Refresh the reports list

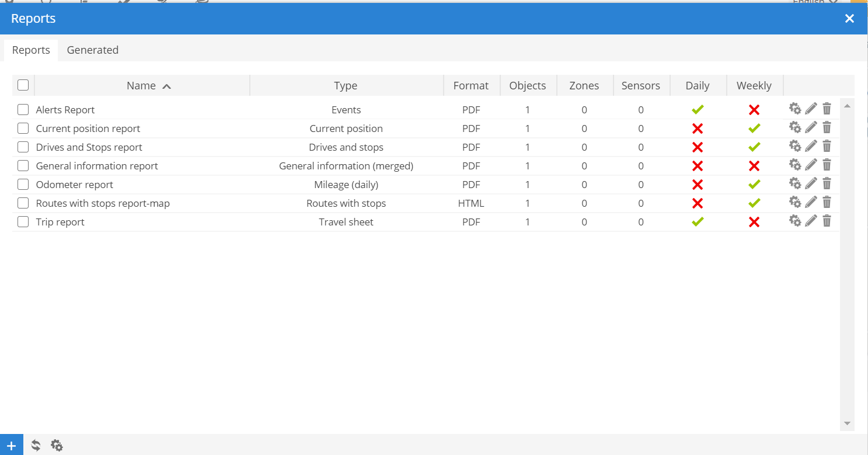[36, 445]
